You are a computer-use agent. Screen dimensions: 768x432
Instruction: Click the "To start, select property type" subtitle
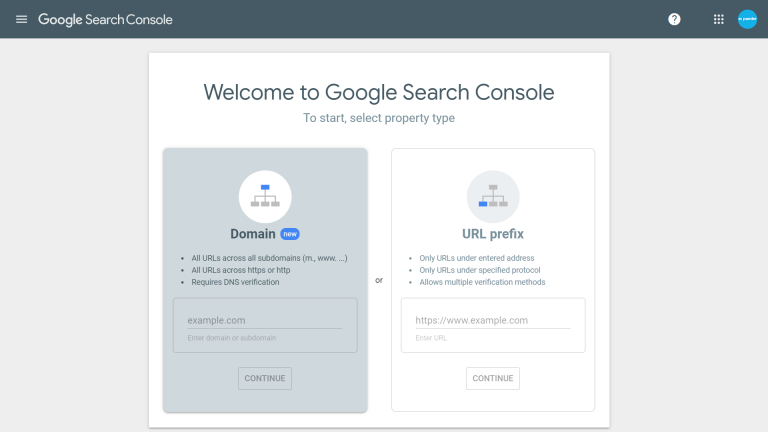click(x=379, y=118)
